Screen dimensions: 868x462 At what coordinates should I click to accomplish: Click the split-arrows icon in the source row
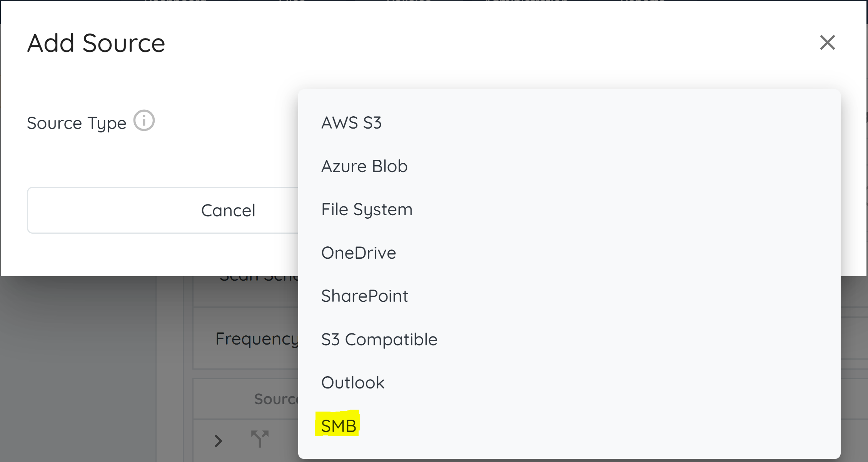(x=260, y=439)
